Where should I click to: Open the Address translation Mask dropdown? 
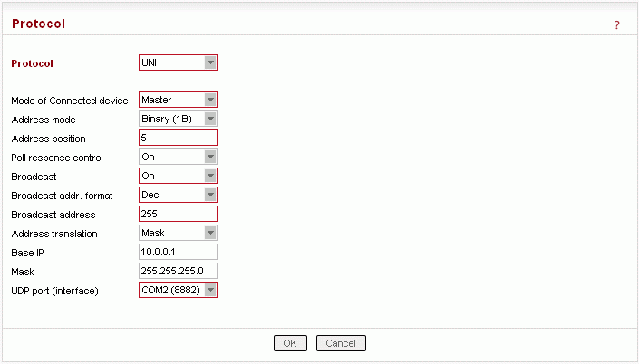[x=178, y=233]
